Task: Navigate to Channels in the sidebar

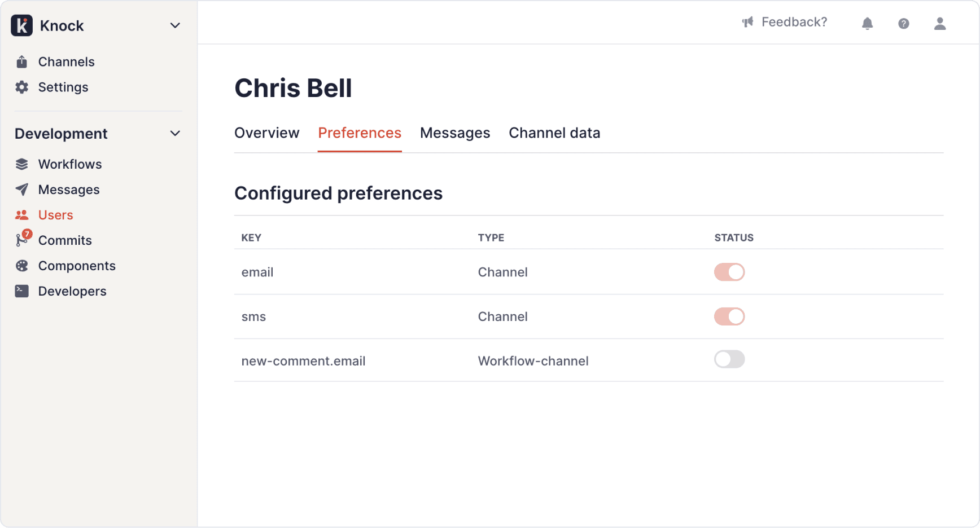Action: click(66, 62)
